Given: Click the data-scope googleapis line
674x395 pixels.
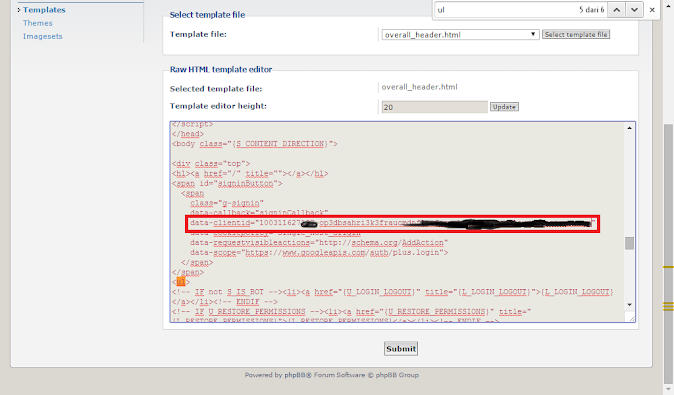Looking at the screenshot, I should point(319,252).
